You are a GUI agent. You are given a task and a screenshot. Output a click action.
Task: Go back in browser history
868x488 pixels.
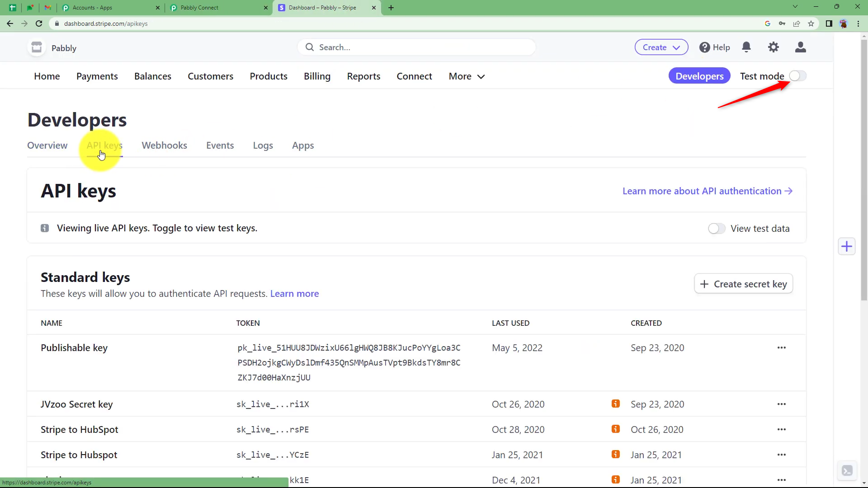[10, 23]
